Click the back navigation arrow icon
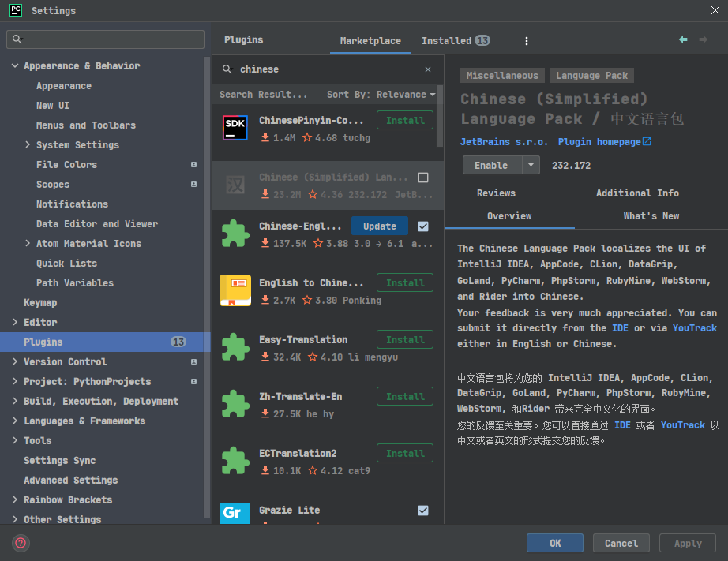This screenshot has height=561, width=728. point(683,39)
